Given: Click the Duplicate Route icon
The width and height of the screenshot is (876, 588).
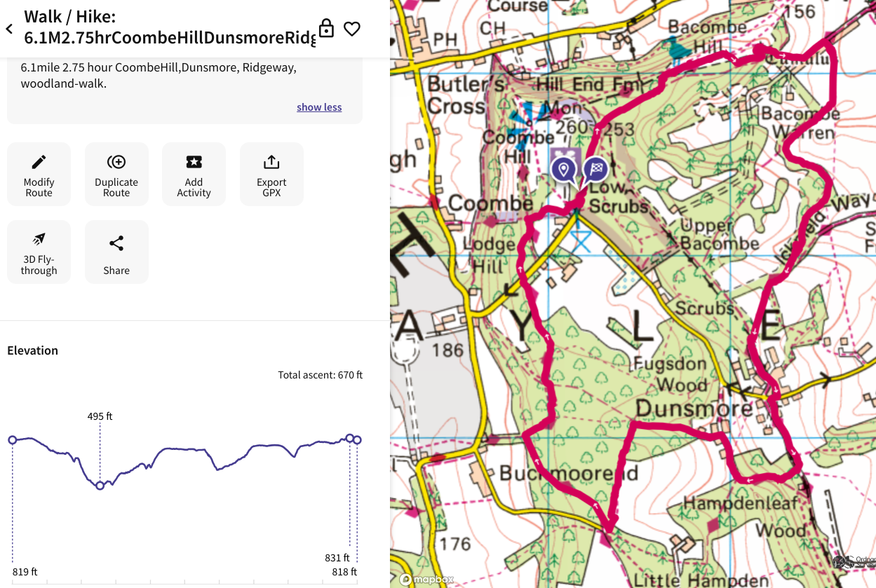Looking at the screenshot, I should click(x=116, y=163).
